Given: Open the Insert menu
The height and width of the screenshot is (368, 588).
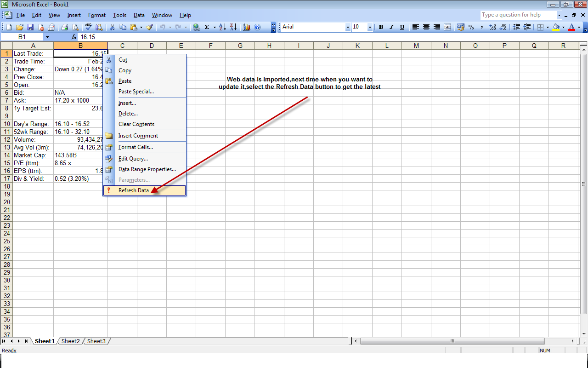Looking at the screenshot, I should (74, 15).
